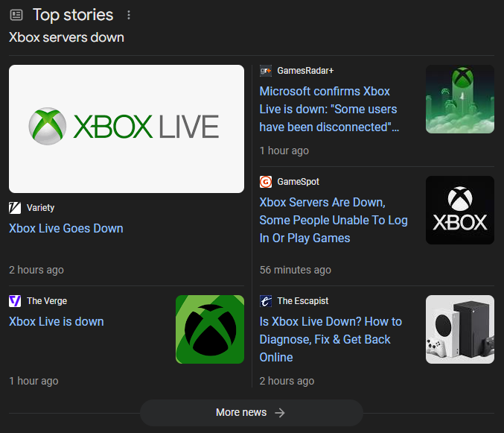Click the large Xbox Live logo image
This screenshot has width=504, height=433.
coord(127,129)
